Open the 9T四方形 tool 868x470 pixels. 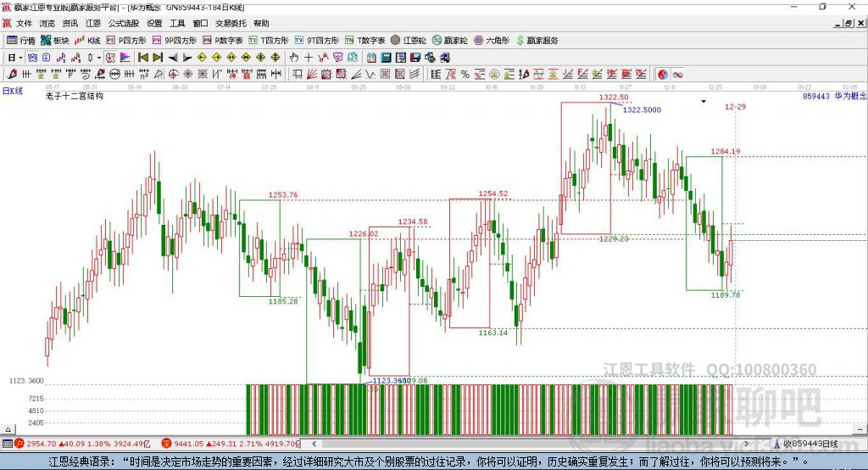[x=317, y=41]
